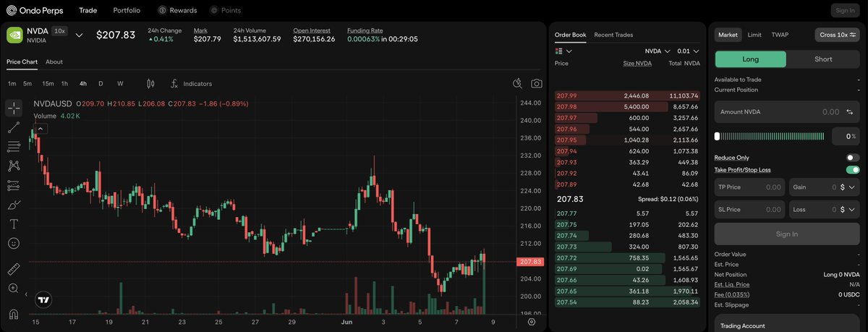Select the Price Chart tab
Viewport: 868px width, 332px height.
[x=22, y=62]
